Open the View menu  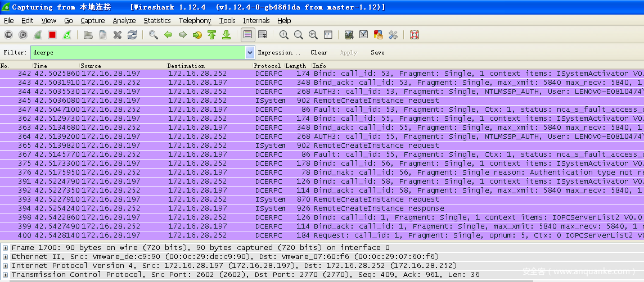point(48,21)
